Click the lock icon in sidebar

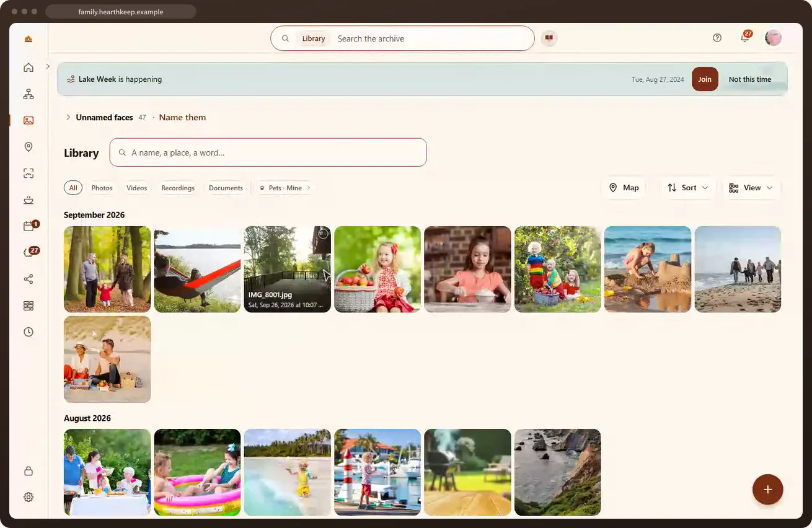29,471
